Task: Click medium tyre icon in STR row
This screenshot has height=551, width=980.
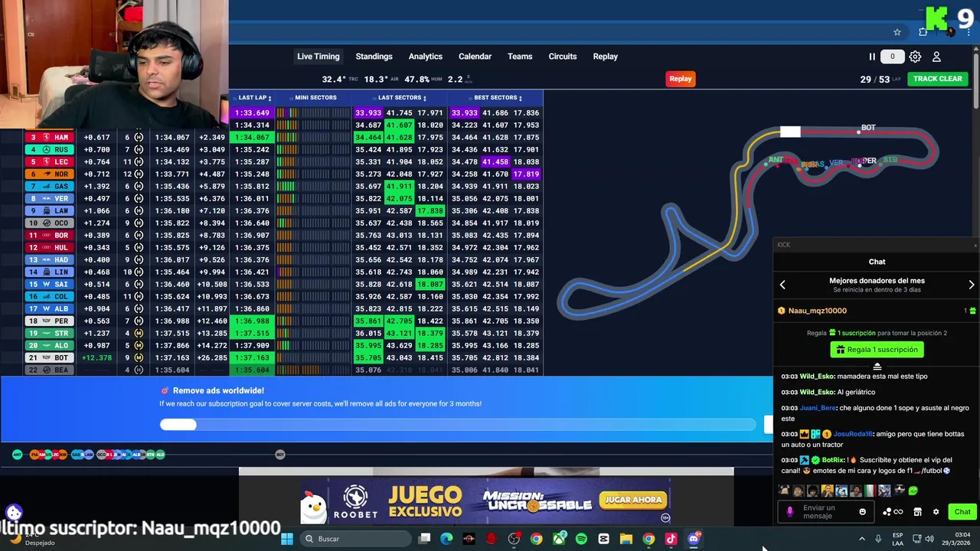Action: click(x=139, y=333)
